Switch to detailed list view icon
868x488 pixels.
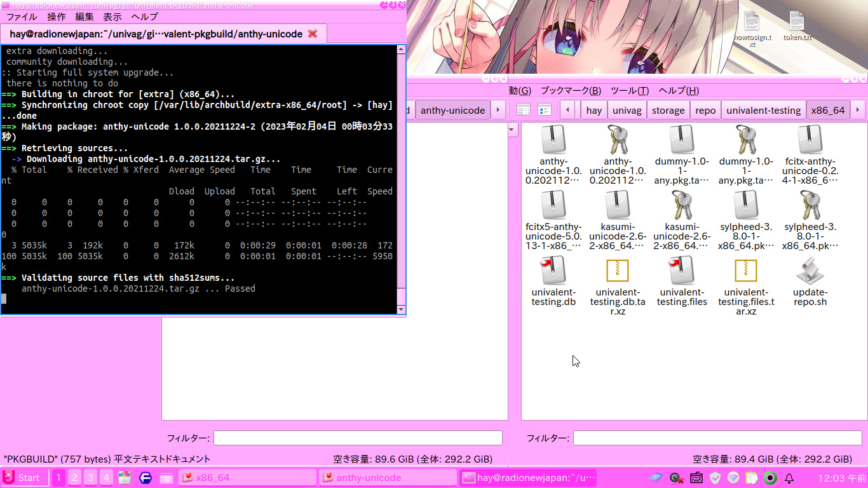tap(523, 110)
